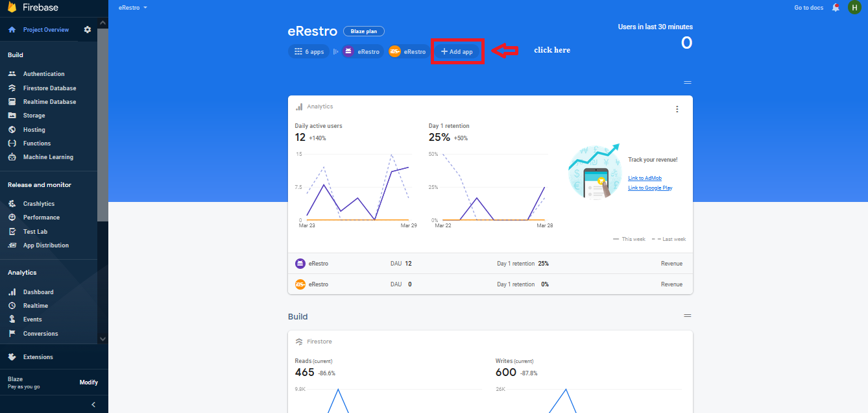
Task: Expand the eRestro project dropdown
Action: pyautogui.click(x=133, y=8)
